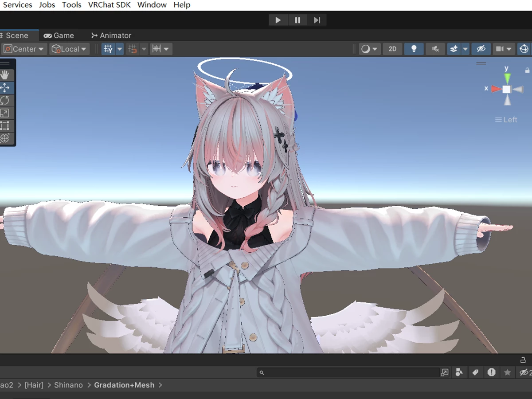Click the tools overlay drag handle
Image resolution: width=532 pixels, height=399 pixels.
point(5,63)
